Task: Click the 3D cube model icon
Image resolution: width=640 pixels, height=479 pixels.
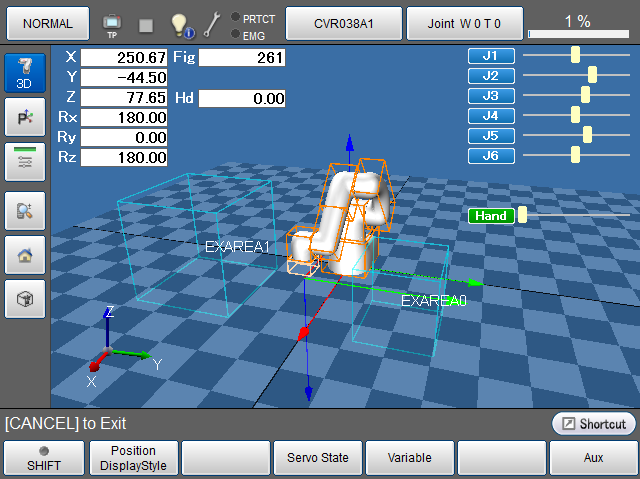Action: coord(24,298)
